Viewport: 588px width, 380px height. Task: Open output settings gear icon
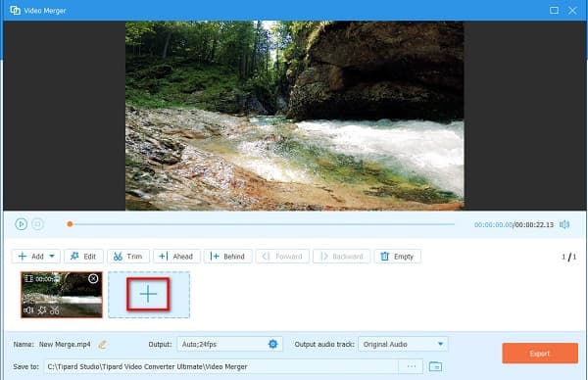point(273,344)
